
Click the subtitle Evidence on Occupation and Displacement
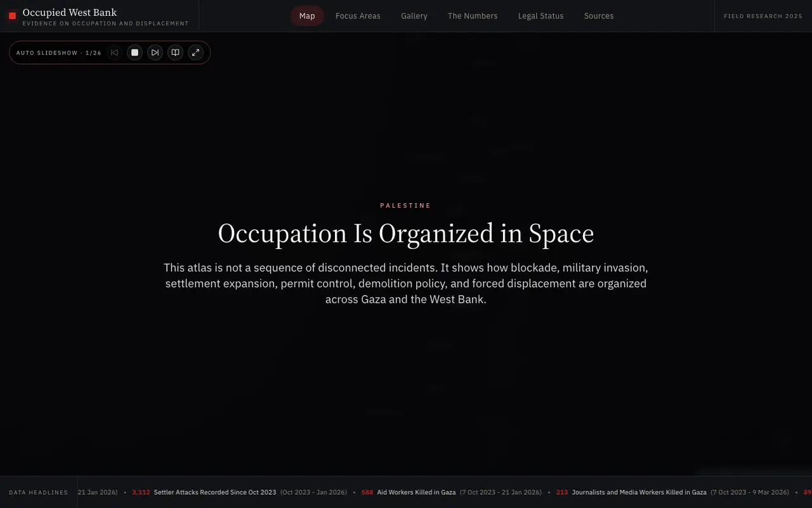click(105, 23)
